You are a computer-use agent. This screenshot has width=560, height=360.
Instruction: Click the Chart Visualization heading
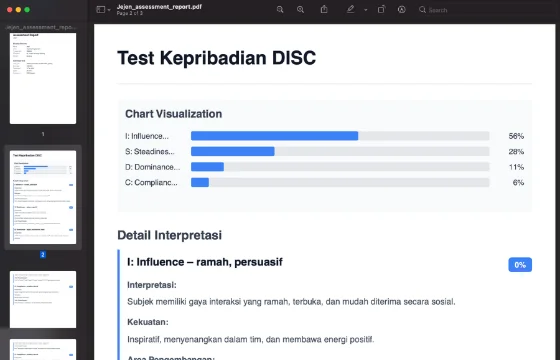(x=174, y=114)
